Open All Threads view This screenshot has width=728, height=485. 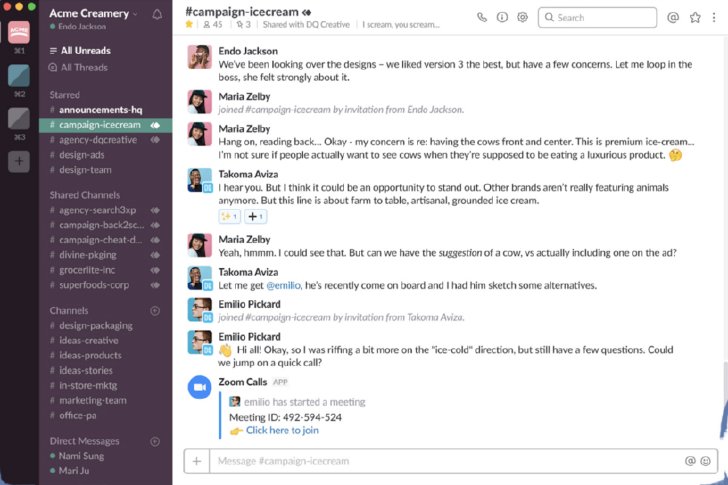coord(78,68)
